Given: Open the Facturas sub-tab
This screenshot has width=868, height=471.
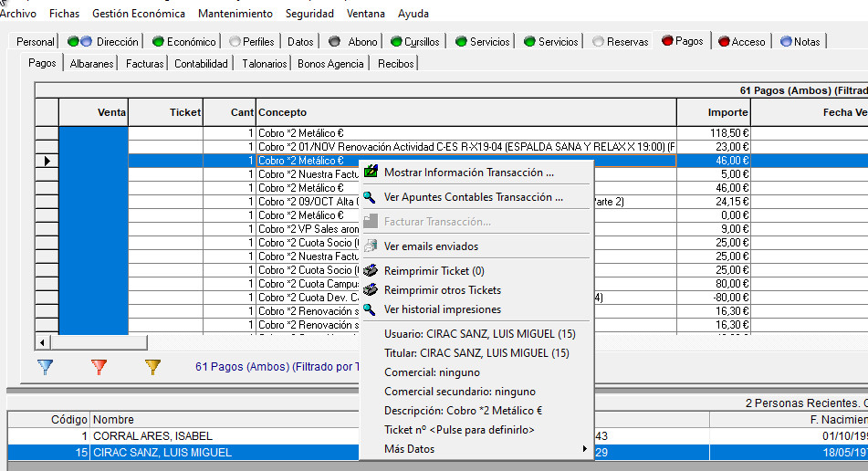Looking at the screenshot, I should [x=144, y=64].
